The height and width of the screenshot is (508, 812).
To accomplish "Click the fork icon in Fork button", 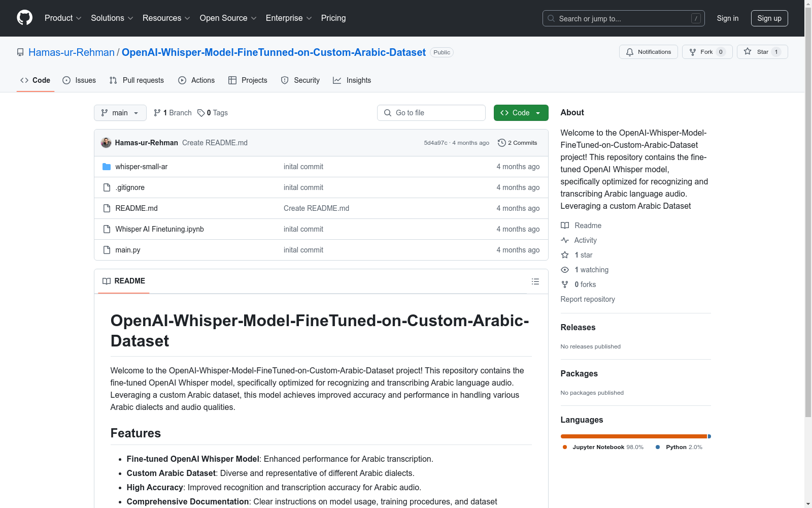I will [693, 52].
